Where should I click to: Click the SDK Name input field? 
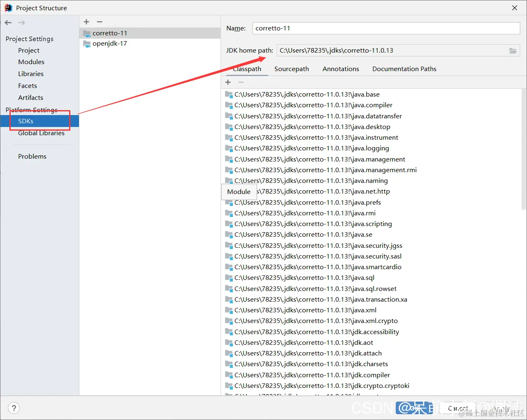coord(386,28)
